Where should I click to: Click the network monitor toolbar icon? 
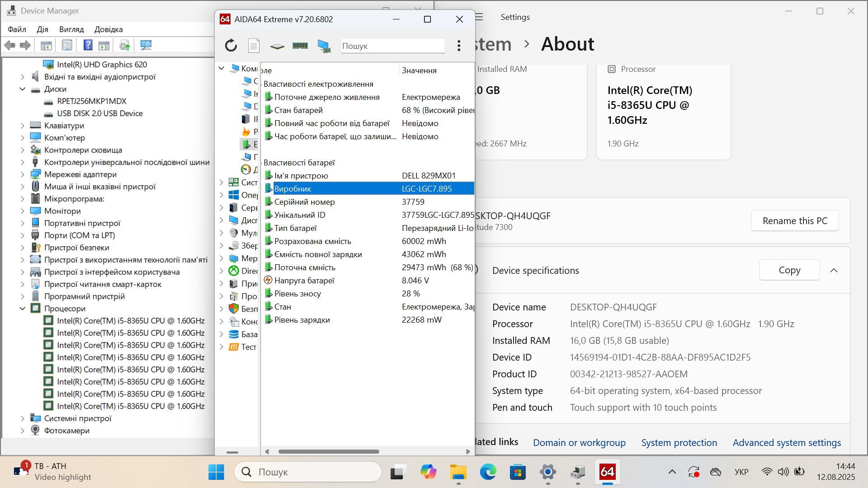(324, 46)
